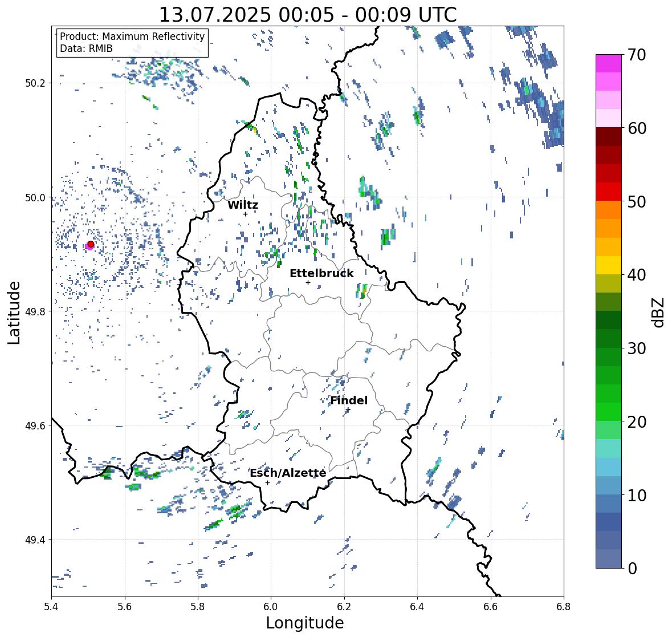Click the plus marker below Findel
This screenshot has width=672, height=637.
(348, 410)
